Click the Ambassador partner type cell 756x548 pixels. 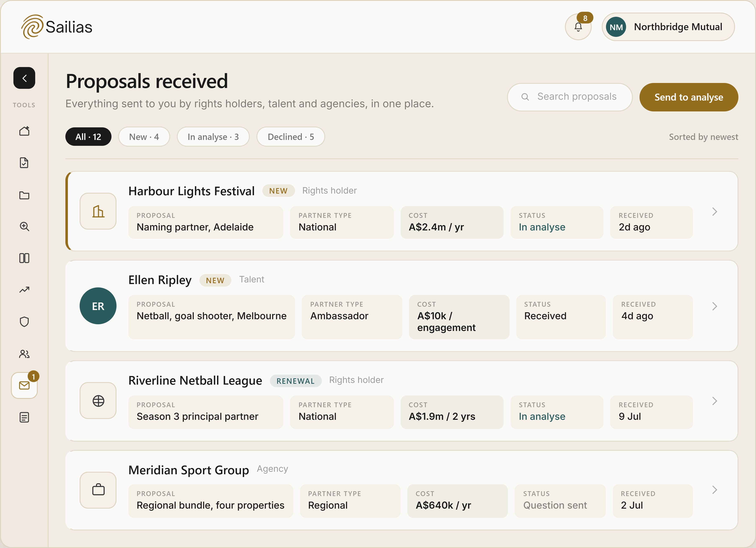click(352, 317)
